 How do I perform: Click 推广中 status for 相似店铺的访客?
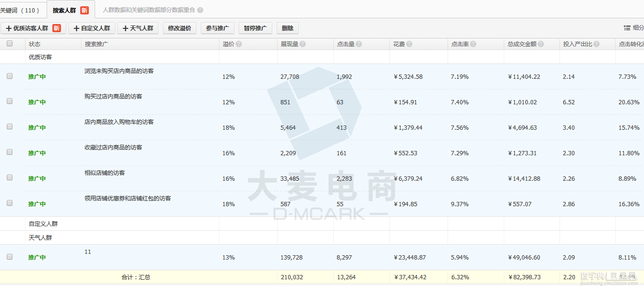37,179
